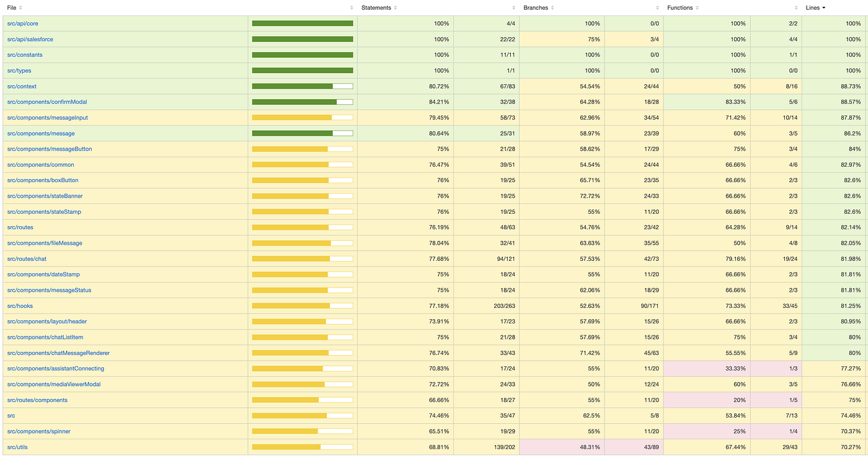This screenshot has height=456, width=868.
Task: Sort by branches count column arrows
Action: 658,8
